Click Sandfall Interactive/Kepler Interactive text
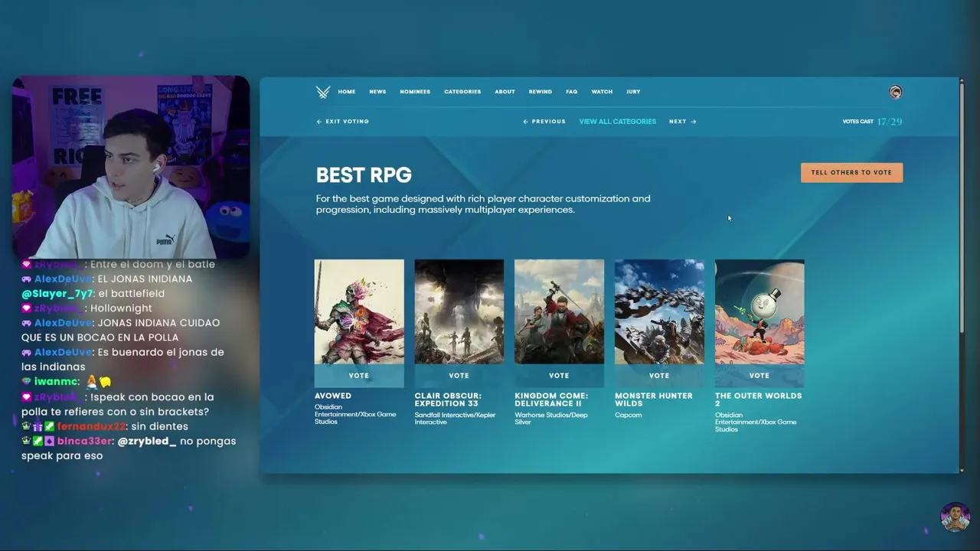 point(455,419)
